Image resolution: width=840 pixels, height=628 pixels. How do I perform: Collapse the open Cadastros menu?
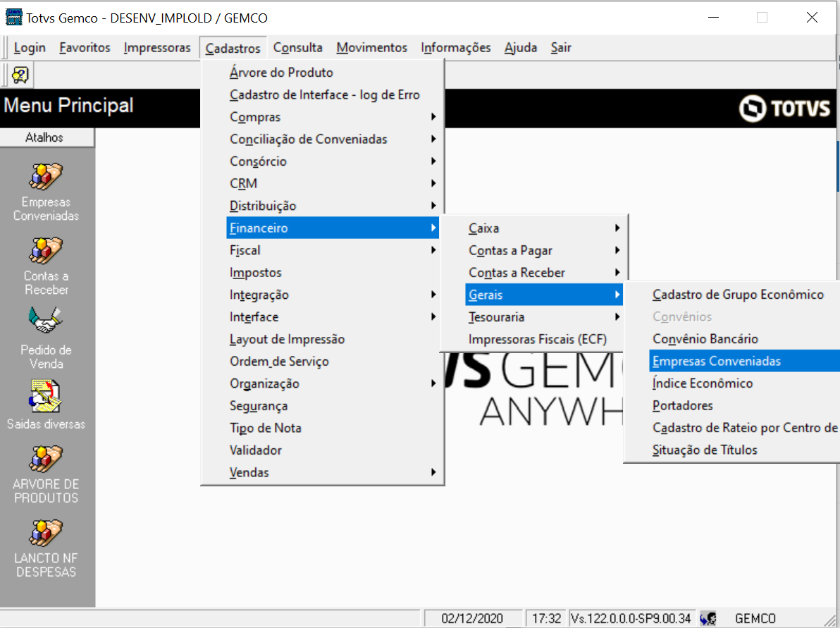(233, 48)
